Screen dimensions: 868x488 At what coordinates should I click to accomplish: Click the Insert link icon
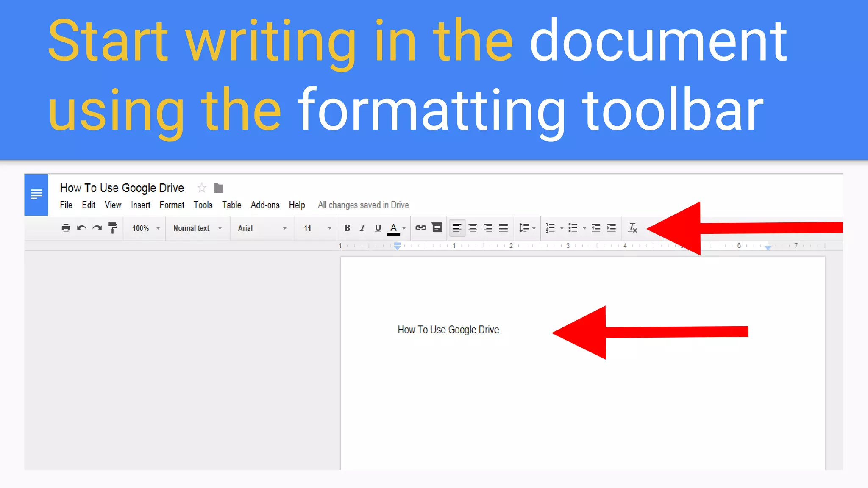click(421, 228)
